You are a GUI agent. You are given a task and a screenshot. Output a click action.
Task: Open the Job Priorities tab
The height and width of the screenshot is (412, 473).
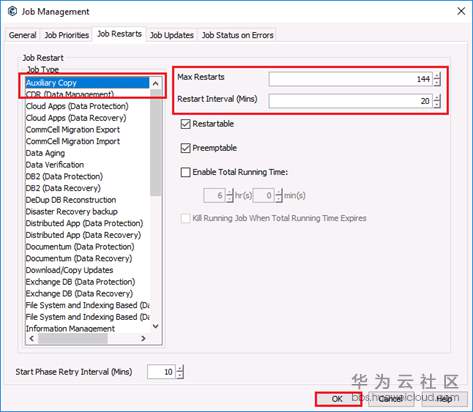tap(67, 35)
